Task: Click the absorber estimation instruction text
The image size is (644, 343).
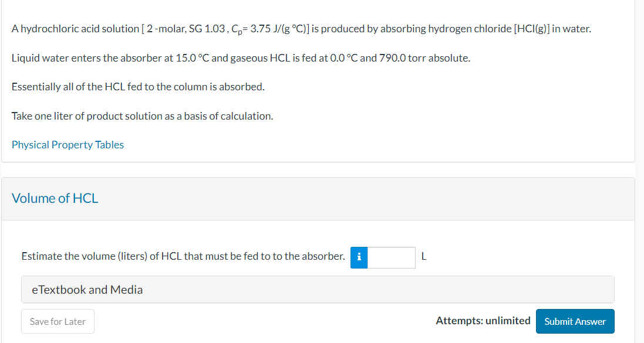Action: 182,256
